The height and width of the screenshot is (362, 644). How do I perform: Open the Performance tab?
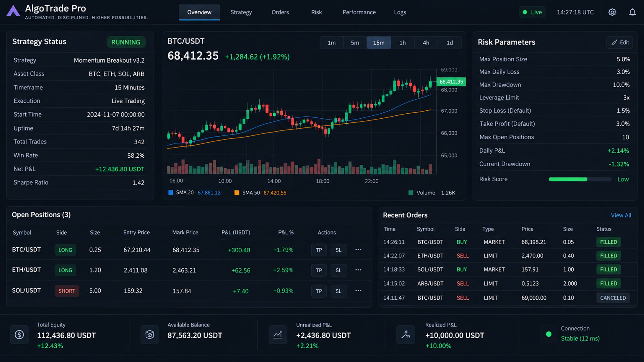(359, 12)
